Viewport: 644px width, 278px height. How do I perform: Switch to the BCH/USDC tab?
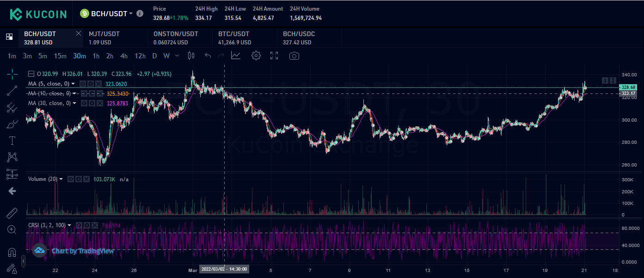point(310,38)
